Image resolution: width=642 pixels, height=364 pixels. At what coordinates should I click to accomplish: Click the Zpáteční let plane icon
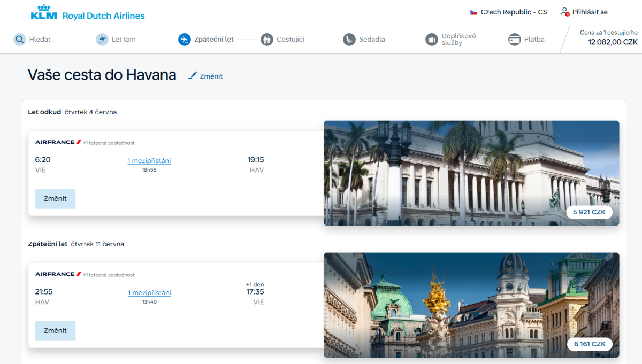click(x=185, y=40)
